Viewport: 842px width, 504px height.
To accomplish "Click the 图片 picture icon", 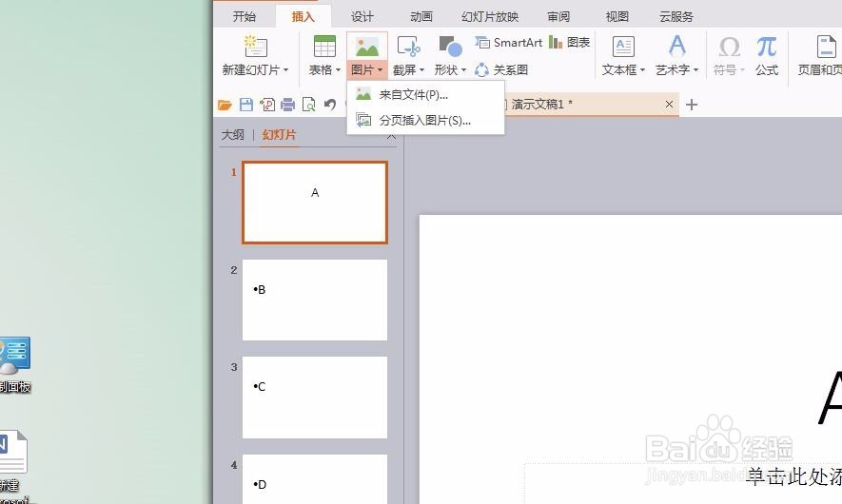I will point(366,48).
